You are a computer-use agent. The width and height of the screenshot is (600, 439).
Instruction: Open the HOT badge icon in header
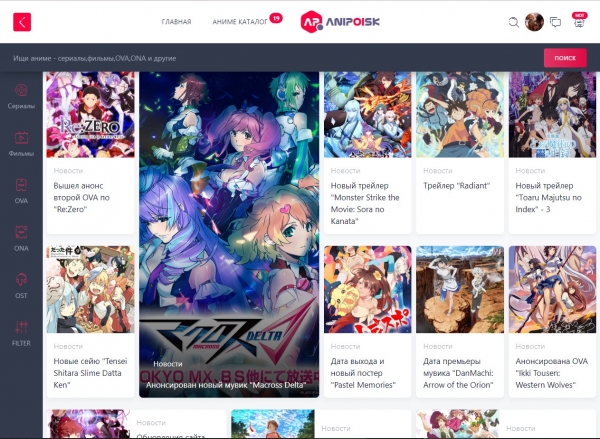click(x=579, y=21)
